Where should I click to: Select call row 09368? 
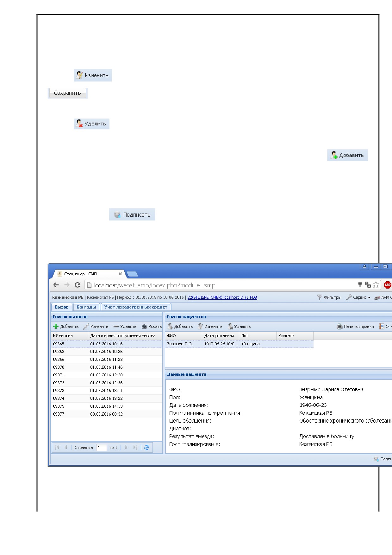107,352
